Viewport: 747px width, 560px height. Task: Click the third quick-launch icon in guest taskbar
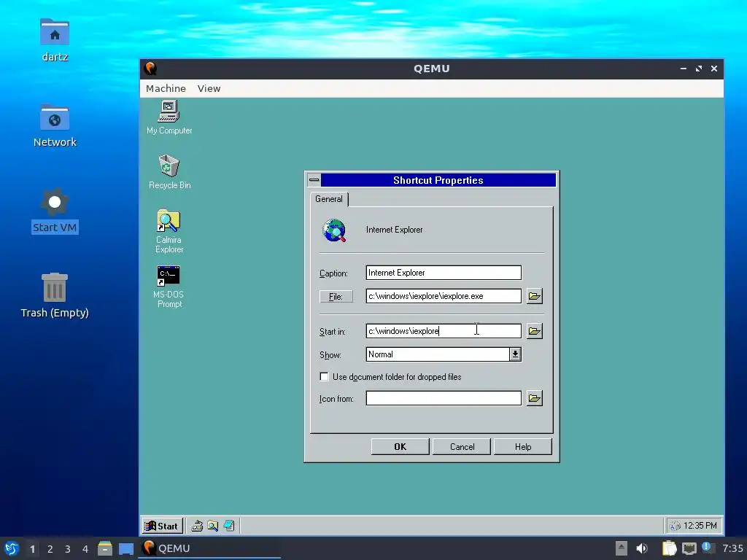228,526
